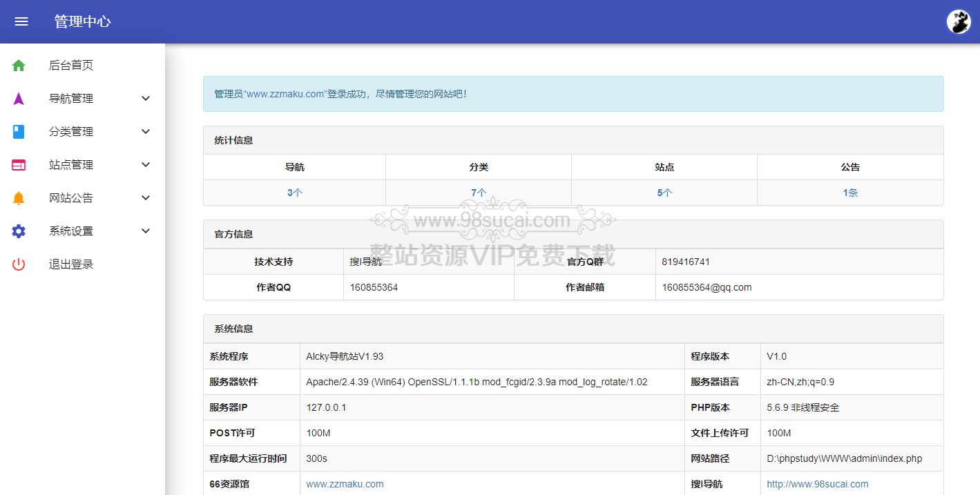Click the home icon beside 后台首页
Image resolution: width=980 pixels, height=495 pixels.
click(18, 65)
